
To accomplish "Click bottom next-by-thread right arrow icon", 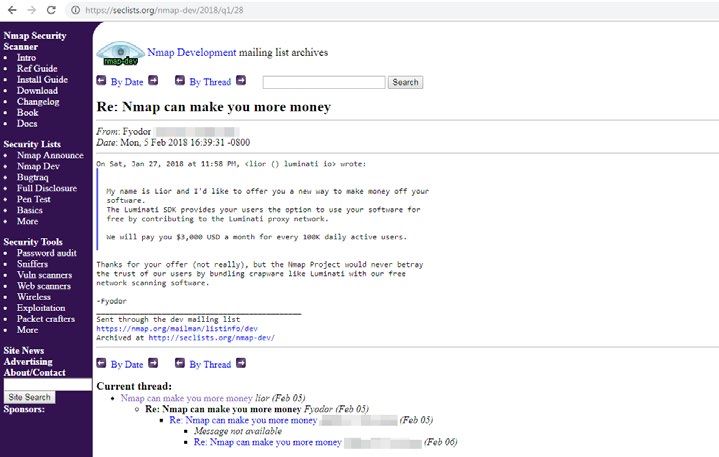I will click(x=241, y=363).
